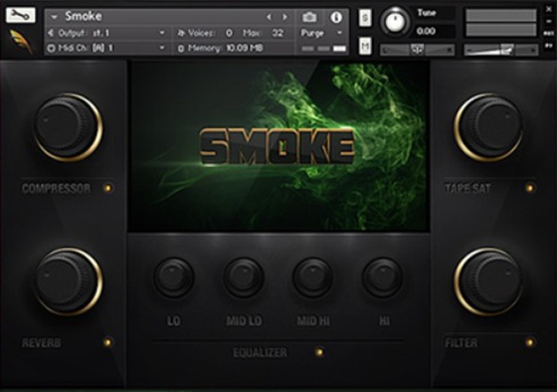
Task: Collapse the Smoke instrument header arrow
Action: tap(55, 17)
